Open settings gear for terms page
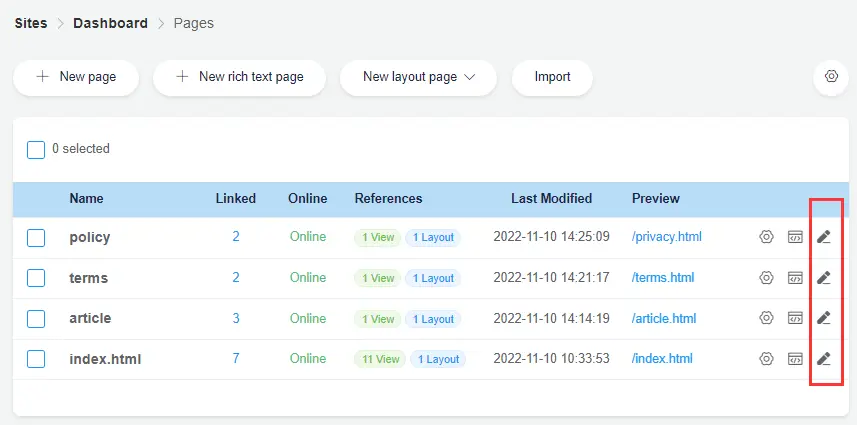 pyautogui.click(x=767, y=277)
